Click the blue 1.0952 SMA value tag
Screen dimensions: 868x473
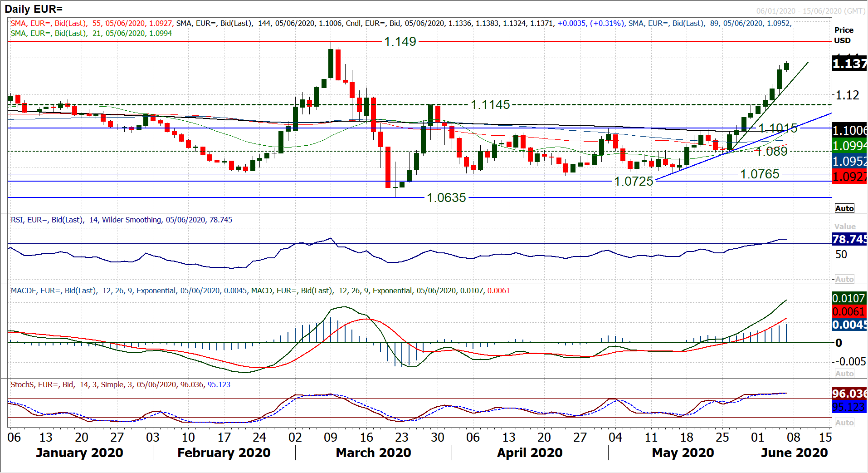click(849, 161)
